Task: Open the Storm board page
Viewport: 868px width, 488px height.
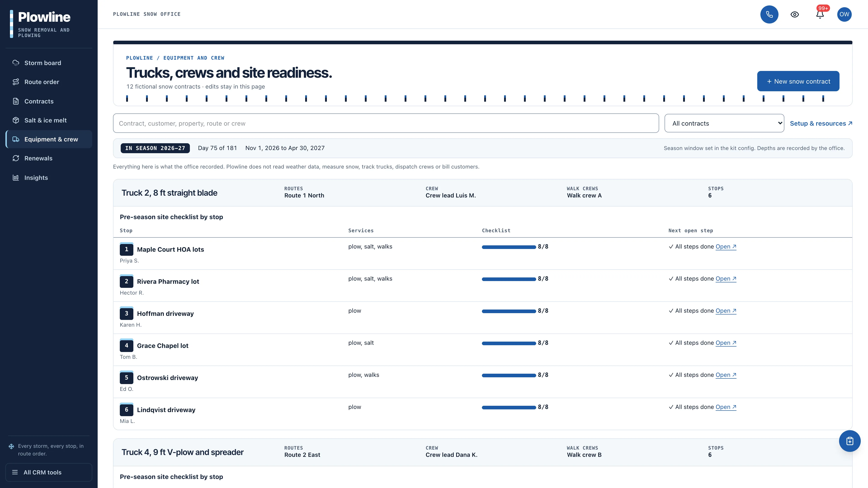Action: click(x=49, y=63)
